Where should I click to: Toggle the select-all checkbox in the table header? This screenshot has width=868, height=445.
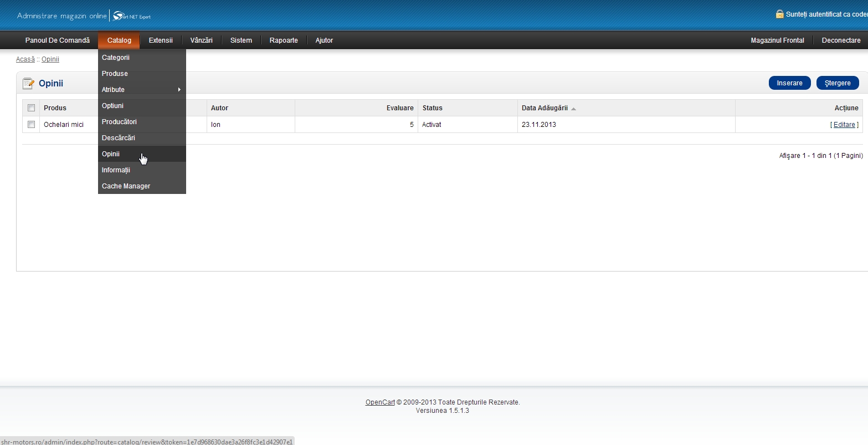(31, 108)
